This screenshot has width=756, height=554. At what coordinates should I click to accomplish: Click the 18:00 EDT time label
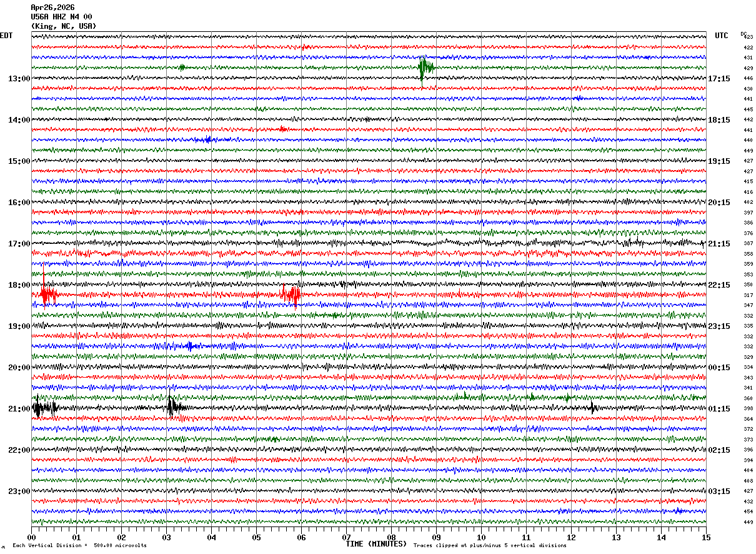click(x=19, y=285)
